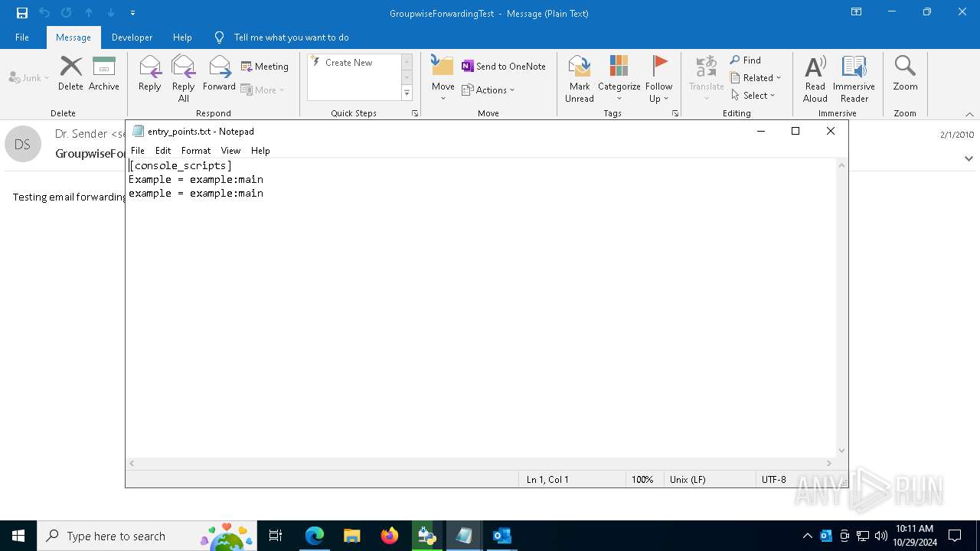
Task: Open Notepad's Format menu
Action: click(x=196, y=151)
